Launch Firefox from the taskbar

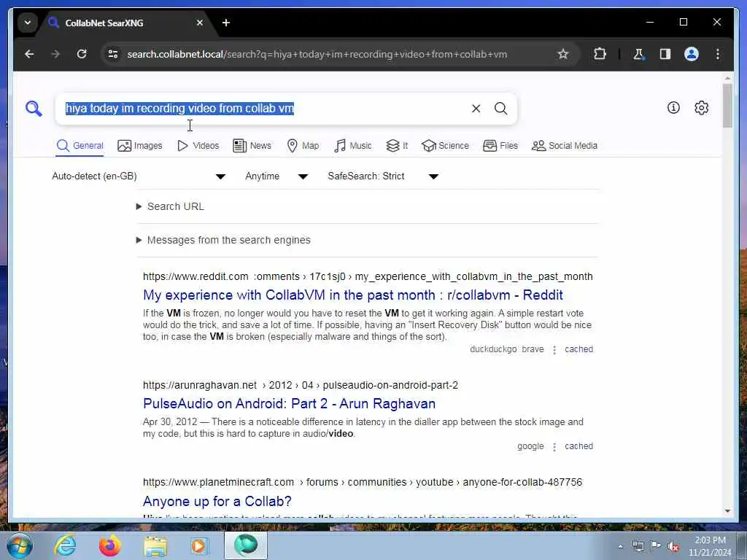coord(109,545)
